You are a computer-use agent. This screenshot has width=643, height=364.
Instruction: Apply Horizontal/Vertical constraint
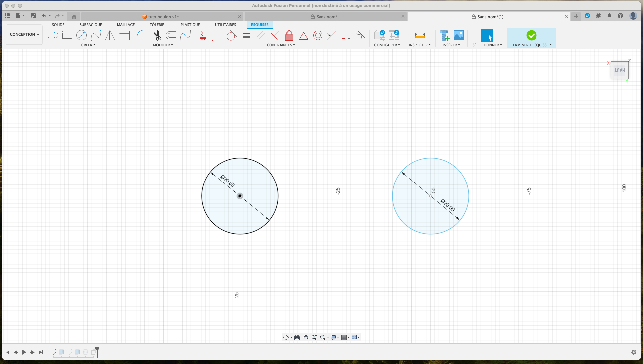pos(203,35)
